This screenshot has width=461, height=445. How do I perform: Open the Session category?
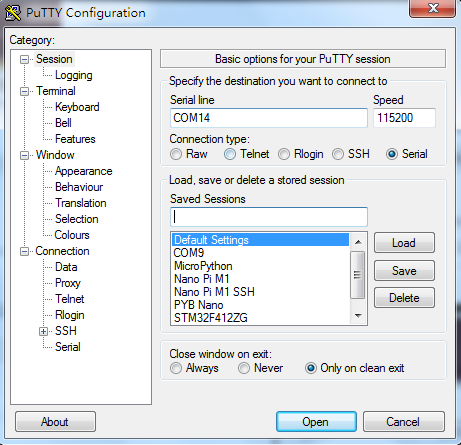[x=54, y=59]
